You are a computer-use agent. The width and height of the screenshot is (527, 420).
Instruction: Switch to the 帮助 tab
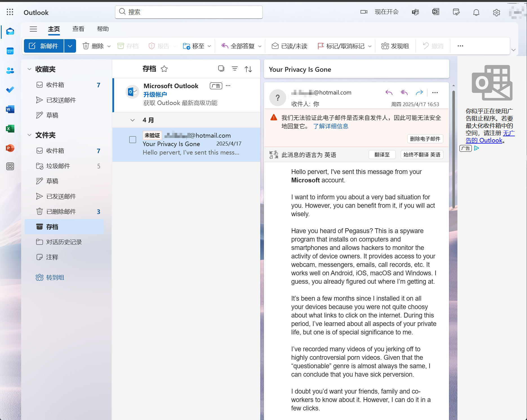click(103, 29)
